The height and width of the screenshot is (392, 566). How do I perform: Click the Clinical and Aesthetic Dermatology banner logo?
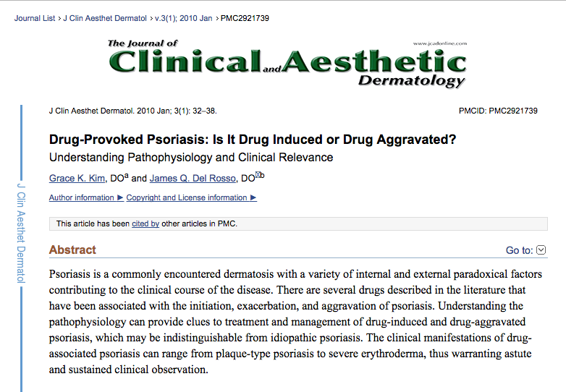pos(287,64)
